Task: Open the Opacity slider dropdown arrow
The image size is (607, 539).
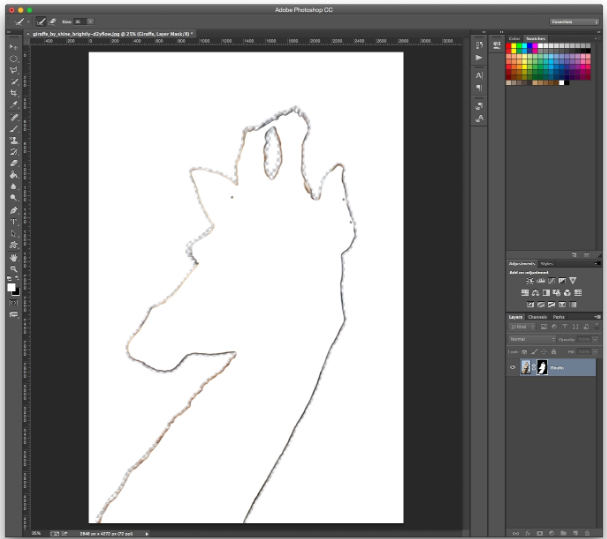Action: (x=595, y=340)
